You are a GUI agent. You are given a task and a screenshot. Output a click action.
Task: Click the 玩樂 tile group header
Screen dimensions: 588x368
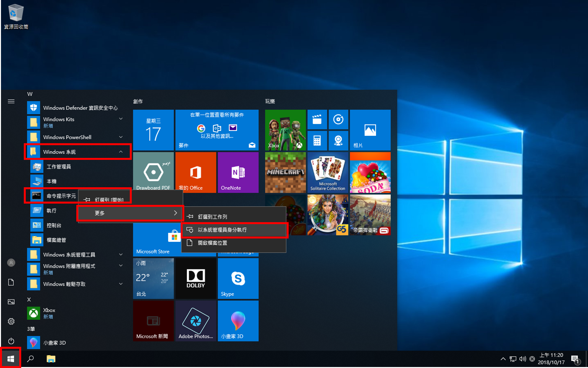(x=270, y=101)
